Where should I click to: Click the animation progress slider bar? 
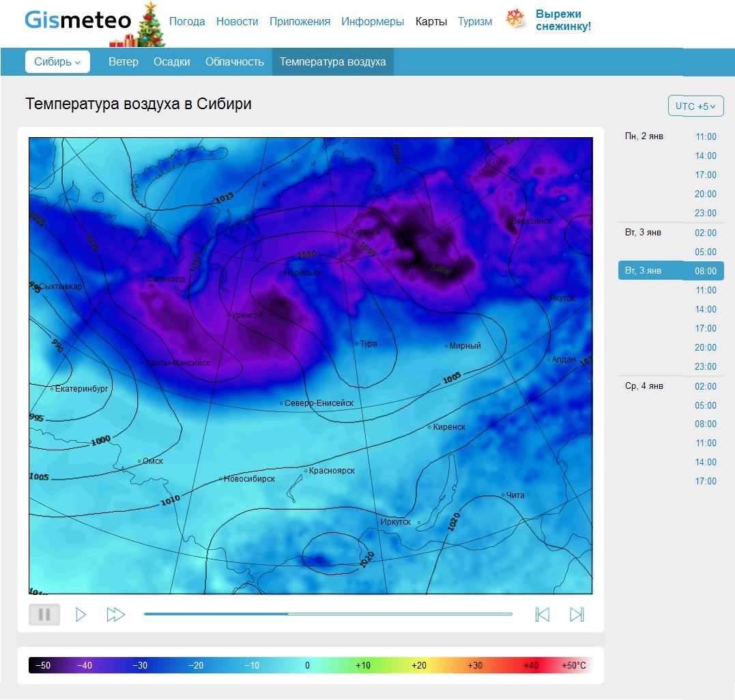[x=328, y=614]
